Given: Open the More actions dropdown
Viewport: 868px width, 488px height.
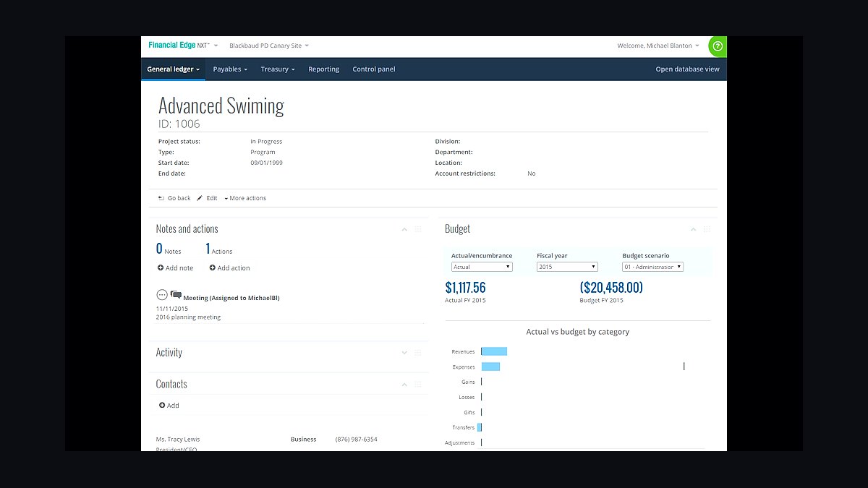Looking at the screenshot, I should 245,198.
